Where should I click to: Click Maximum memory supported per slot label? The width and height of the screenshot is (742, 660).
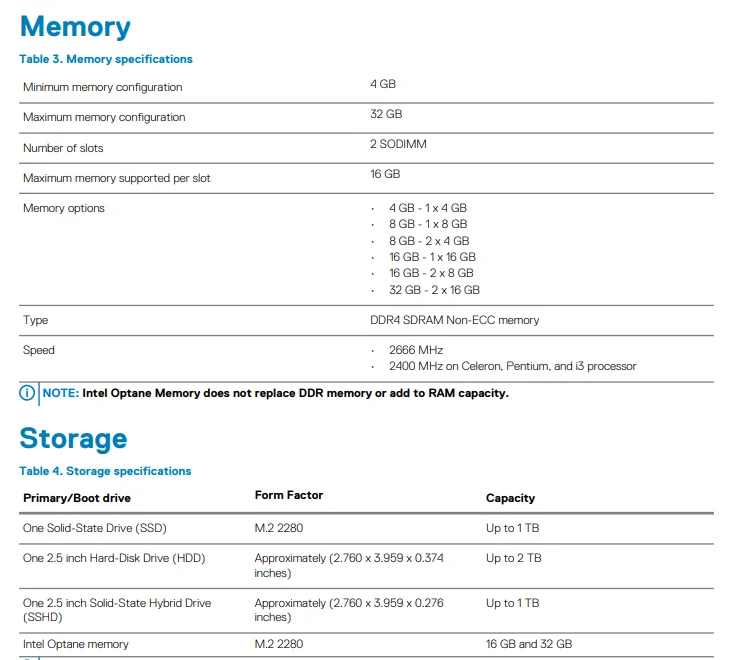coord(117,178)
